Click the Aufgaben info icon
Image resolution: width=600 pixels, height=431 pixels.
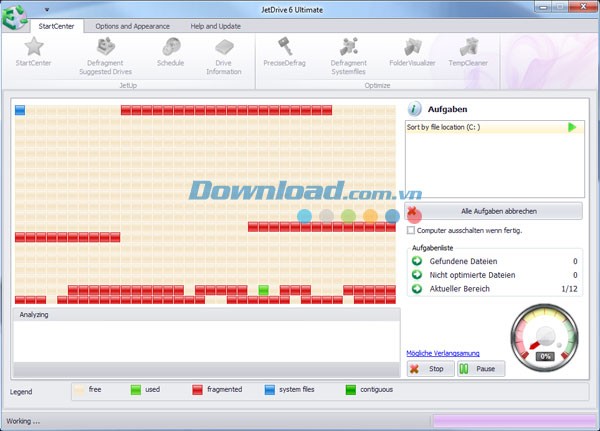415,109
